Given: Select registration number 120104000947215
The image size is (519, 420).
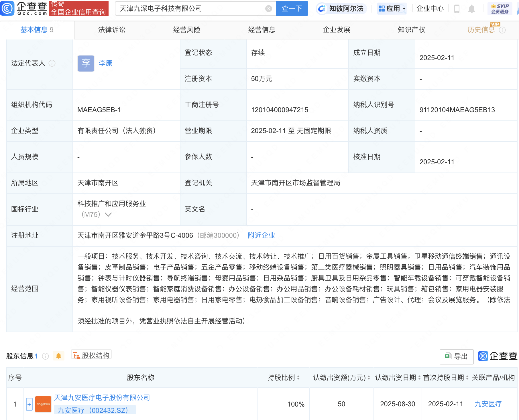Looking at the screenshot, I should coord(280,110).
